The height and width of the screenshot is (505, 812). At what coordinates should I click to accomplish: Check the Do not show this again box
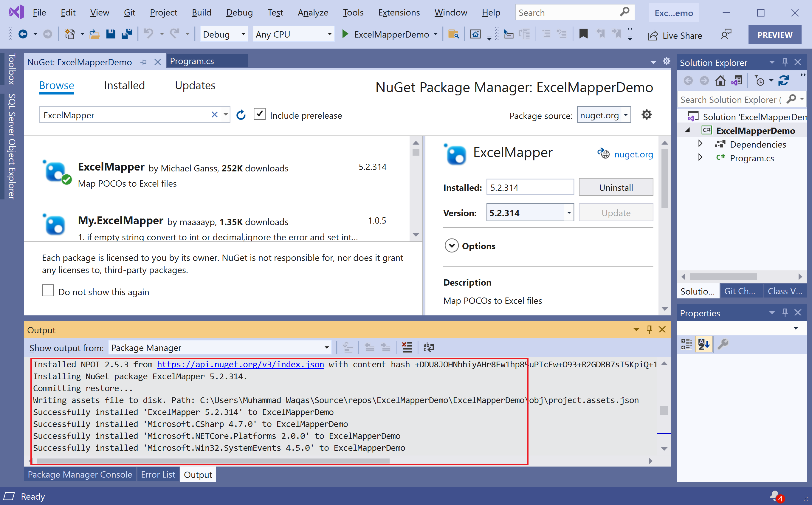(x=48, y=291)
